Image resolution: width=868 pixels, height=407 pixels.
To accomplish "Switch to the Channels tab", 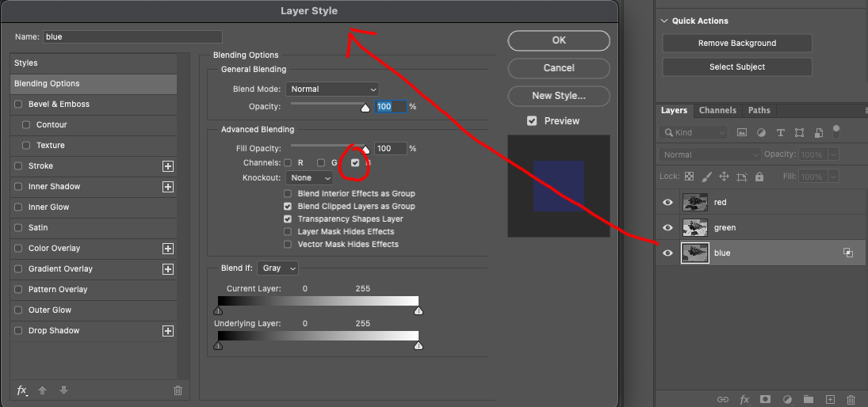I will click(717, 110).
